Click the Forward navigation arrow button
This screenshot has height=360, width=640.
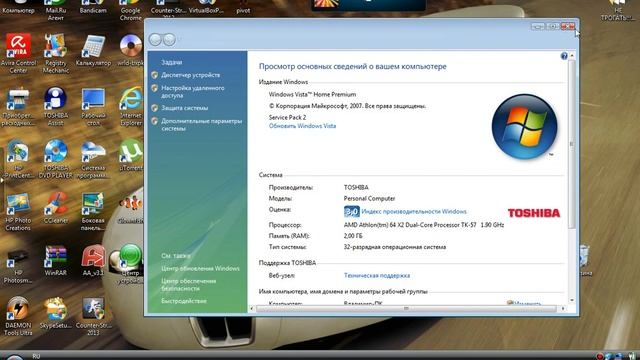coord(169,40)
